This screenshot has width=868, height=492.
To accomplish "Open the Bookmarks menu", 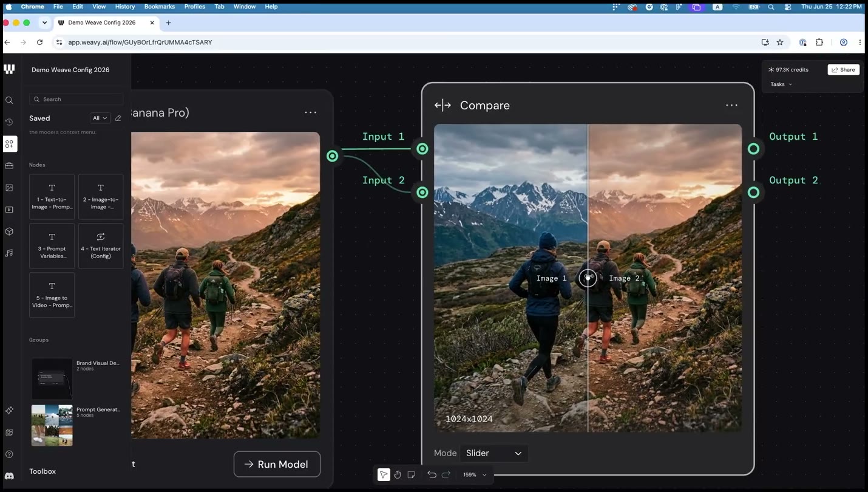I will click(160, 7).
